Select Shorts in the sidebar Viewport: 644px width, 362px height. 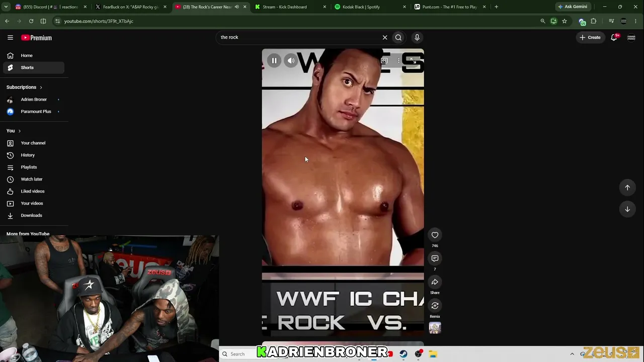click(x=34, y=67)
